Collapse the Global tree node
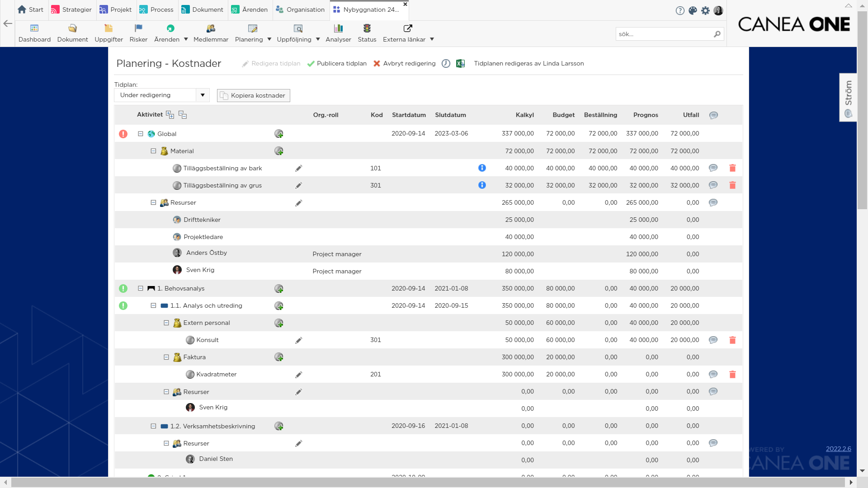868x488 pixels. click(x=141, y=134)
